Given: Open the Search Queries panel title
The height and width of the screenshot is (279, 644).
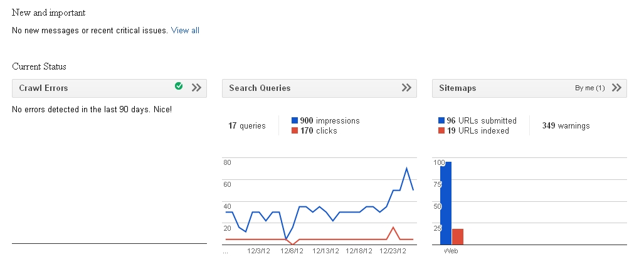Looking at the screenshot, I should click(260, 88).
